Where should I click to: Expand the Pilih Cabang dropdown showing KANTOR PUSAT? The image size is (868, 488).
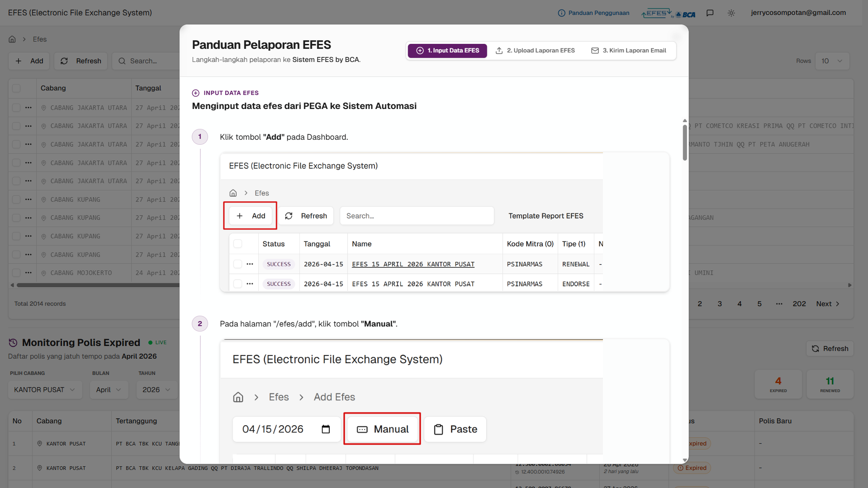pos(45,390)
